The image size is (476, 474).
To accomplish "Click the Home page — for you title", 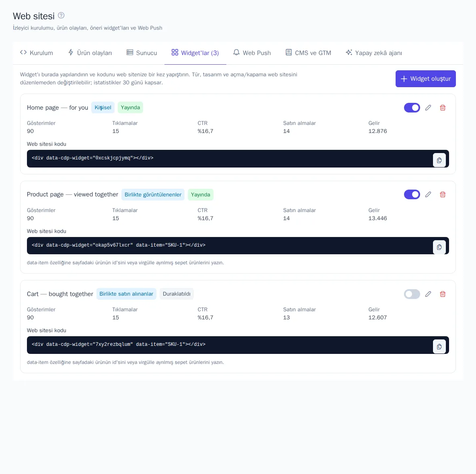I will pos(57,108).
